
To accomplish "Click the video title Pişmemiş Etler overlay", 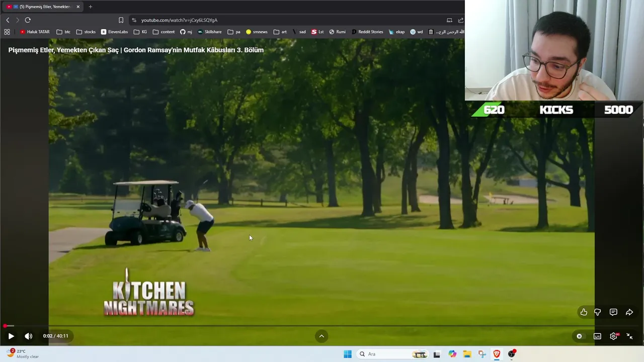I will 136,50.
